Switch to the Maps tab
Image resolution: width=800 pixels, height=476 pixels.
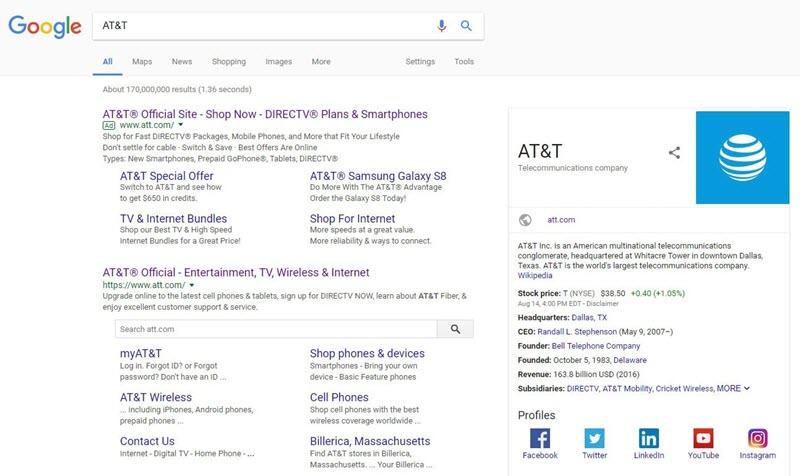[142, 61]
